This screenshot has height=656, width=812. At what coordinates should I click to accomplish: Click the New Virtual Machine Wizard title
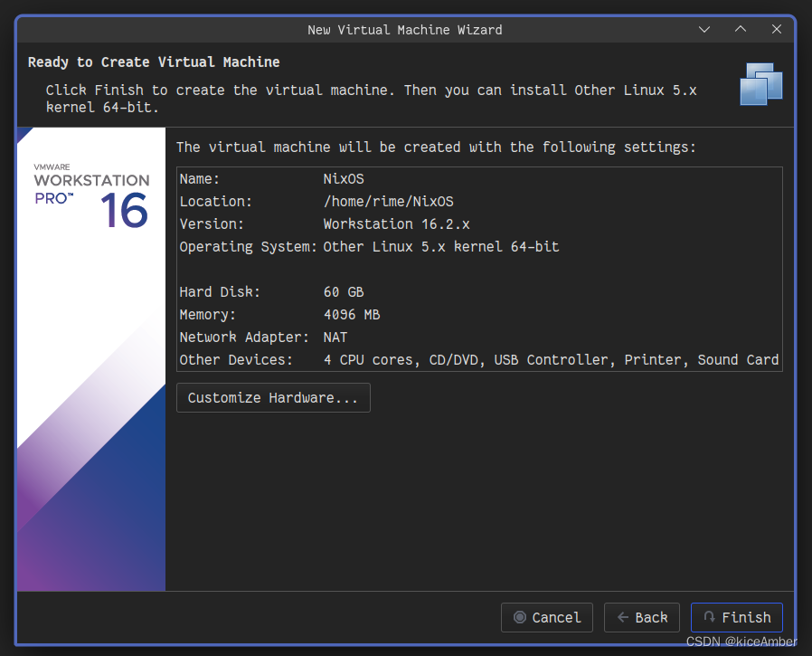point(406,29)
